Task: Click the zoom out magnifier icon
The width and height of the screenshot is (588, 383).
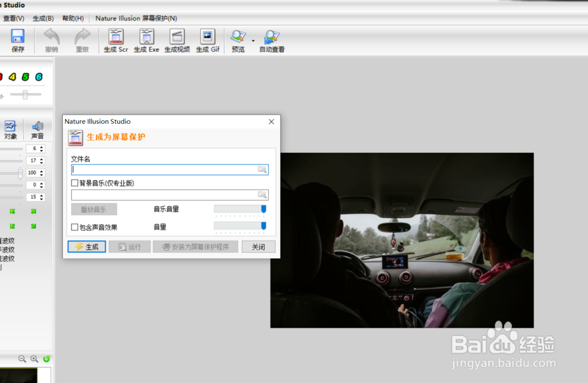Action: (22, 359)
